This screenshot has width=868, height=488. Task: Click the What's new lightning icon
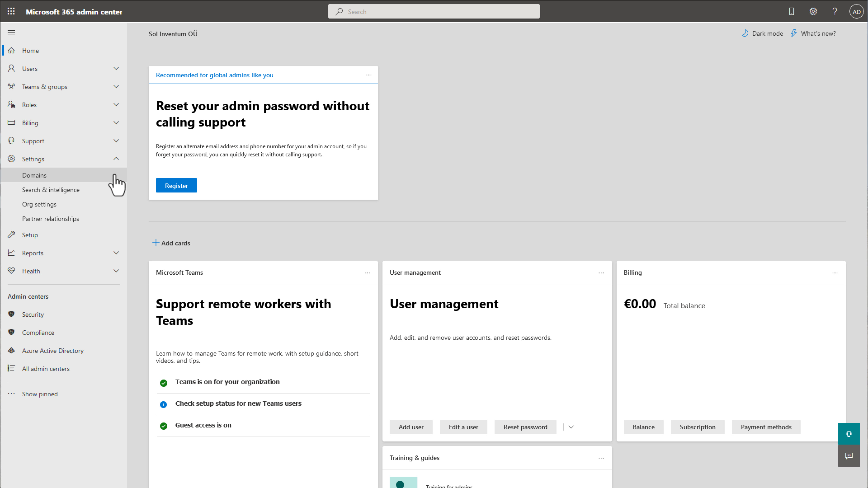coord(794,33)
